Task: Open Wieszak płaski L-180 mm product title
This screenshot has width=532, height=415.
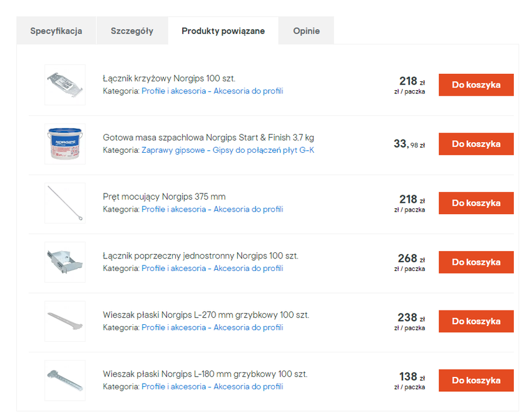Action: click(x=205, y=374)
